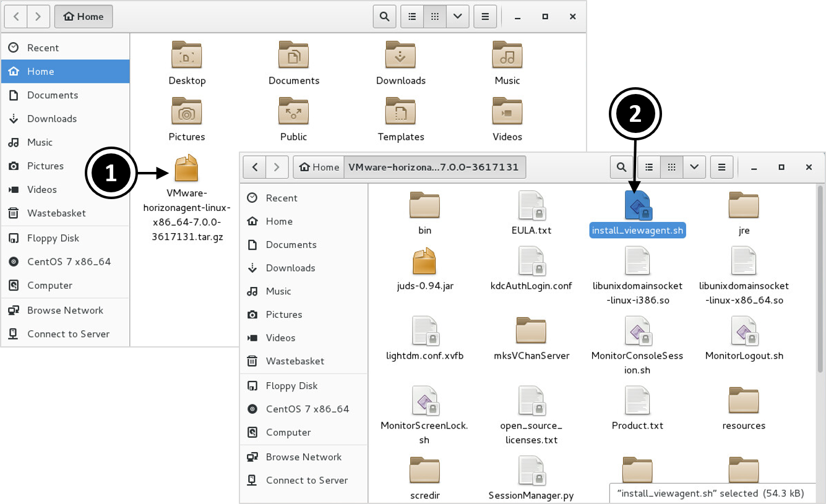Select Wastebasket in Home window sidebar
Image resolution: width=826 pixels, height=504 pixels.
pos(65,213)
